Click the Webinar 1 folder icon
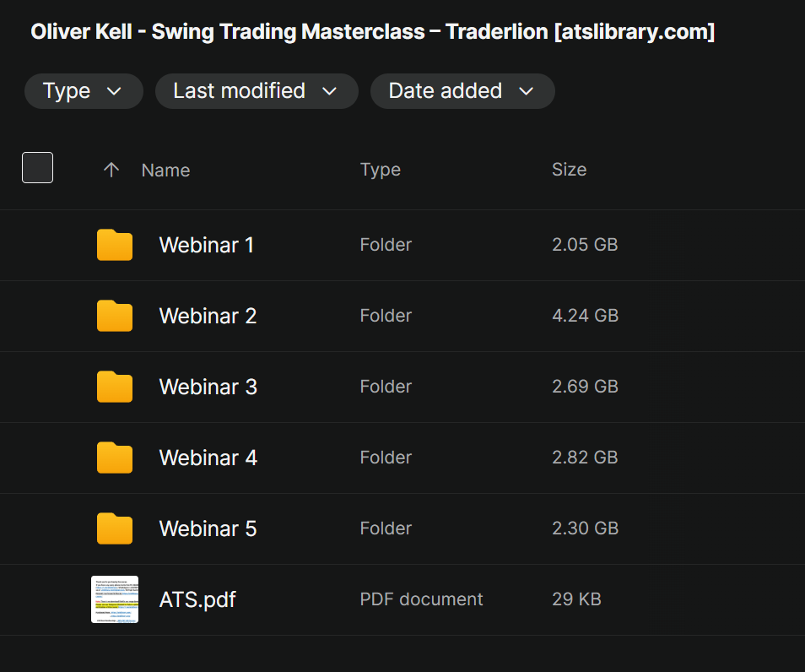This screenshot has width=805, height=672. [x=115, y=245]
